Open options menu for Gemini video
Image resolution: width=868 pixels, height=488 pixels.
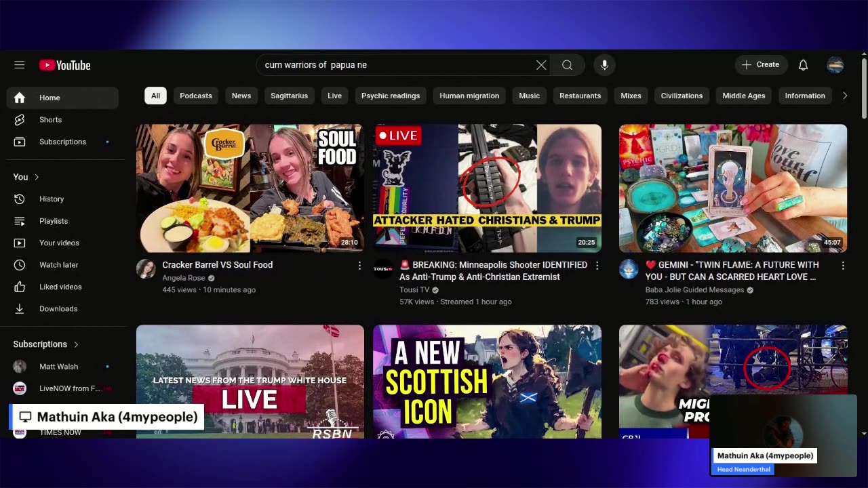(x=843, y=266)
